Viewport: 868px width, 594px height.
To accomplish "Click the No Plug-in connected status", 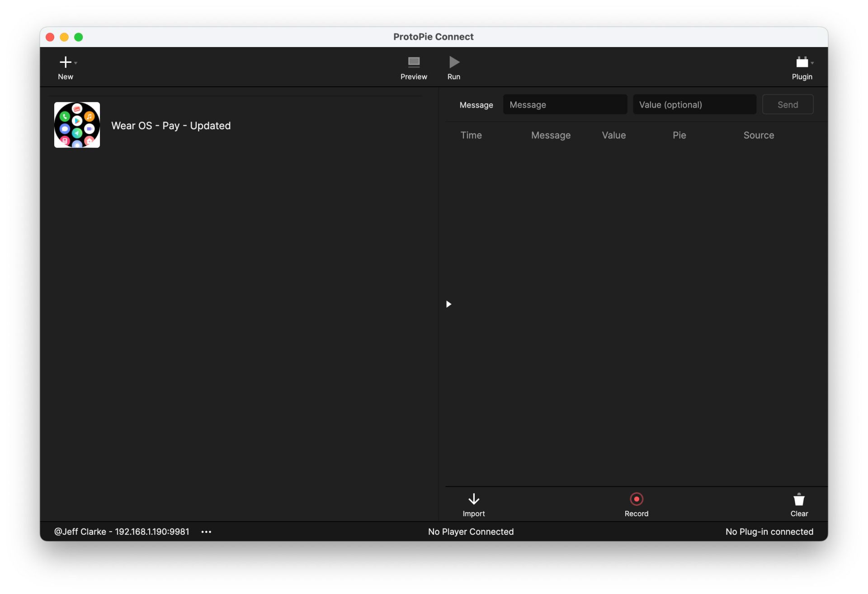I will click(x=769, y=532).
